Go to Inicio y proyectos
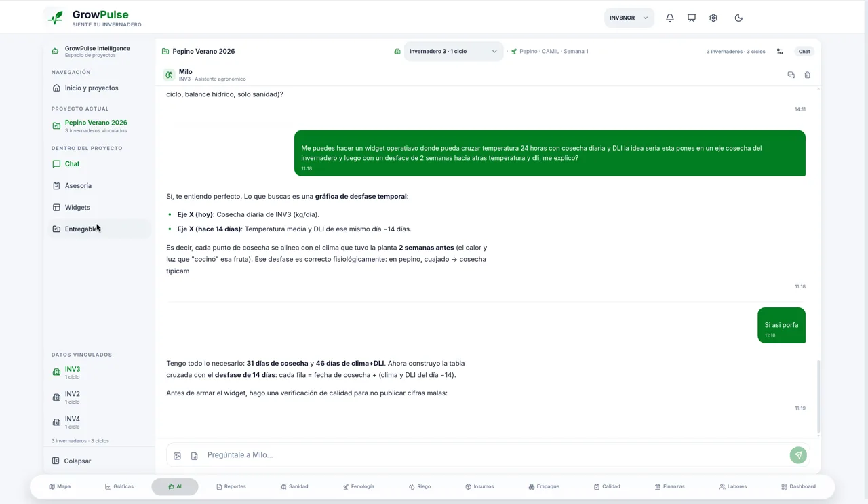 coord(98,88)
